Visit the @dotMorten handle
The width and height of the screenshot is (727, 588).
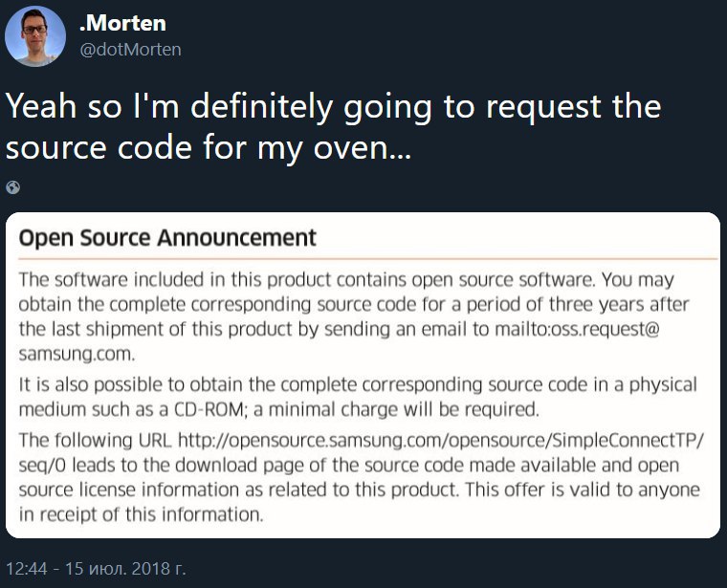(x=130, y=50)
